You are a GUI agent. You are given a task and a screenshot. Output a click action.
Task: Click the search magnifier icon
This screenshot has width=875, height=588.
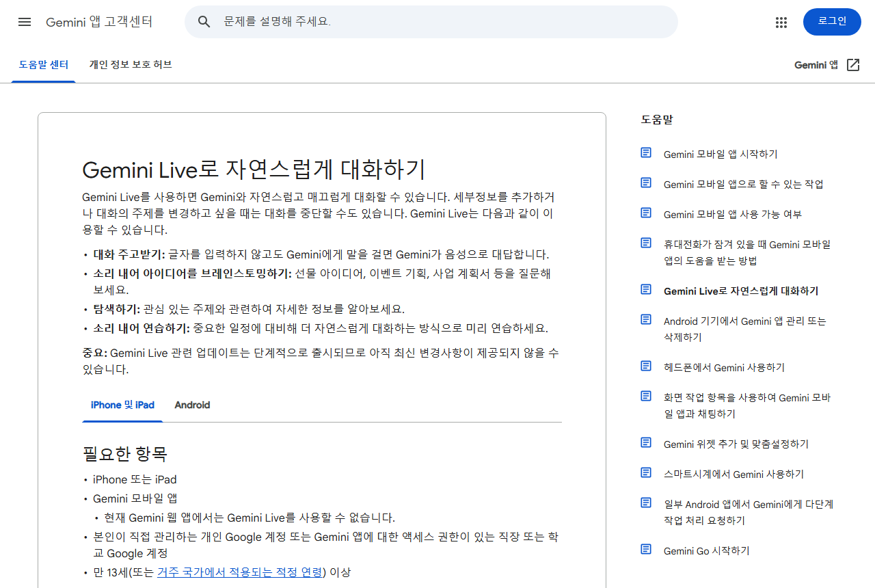pyautogui.click(x=204, y=22)
